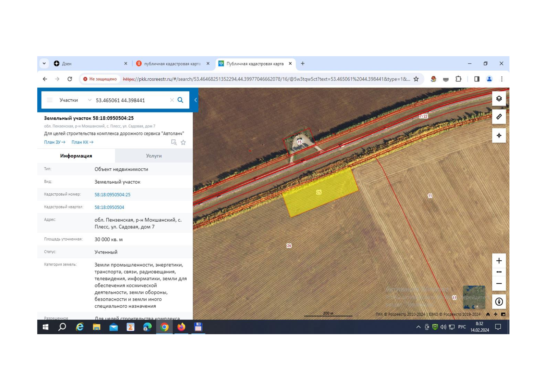Switch keyboard language РУС indicator

(462, 327)
